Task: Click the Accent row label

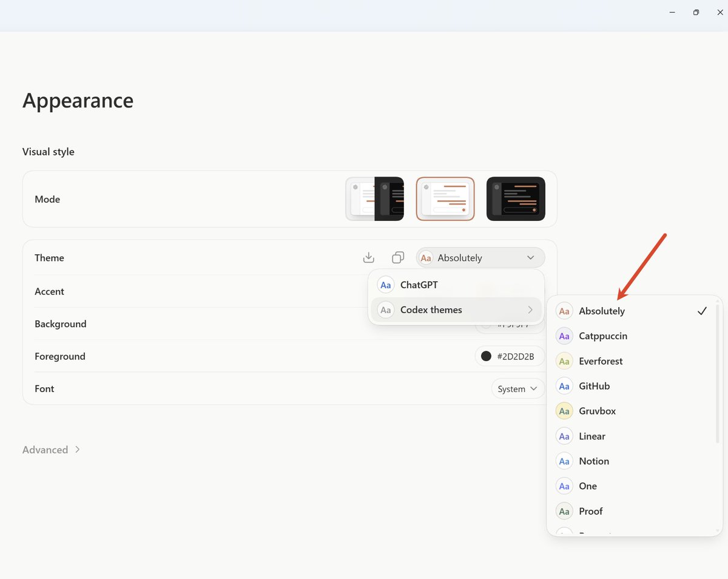Action: coord(49,291)
